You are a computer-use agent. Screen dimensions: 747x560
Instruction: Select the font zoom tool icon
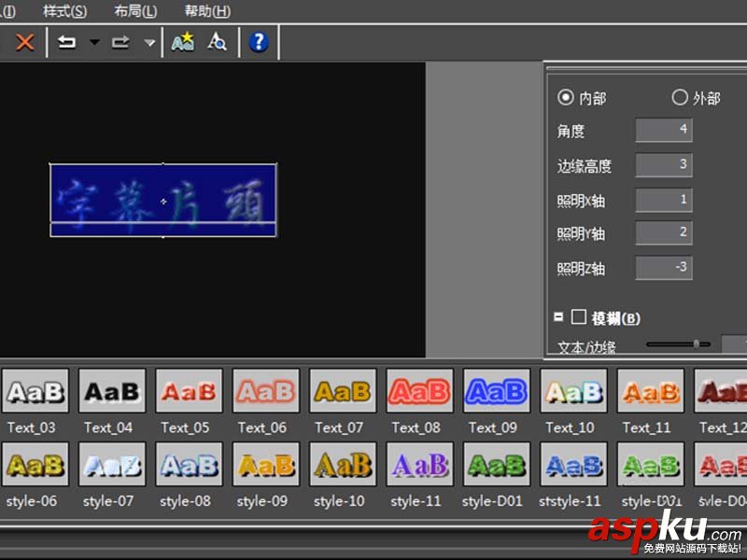pos(216,41)
